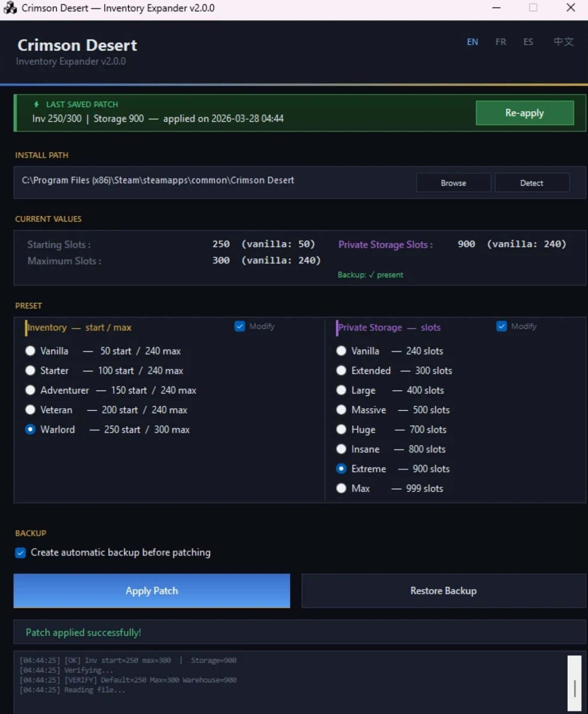
Task: Close the Inventory Expander window
Action: click(570, 8)
